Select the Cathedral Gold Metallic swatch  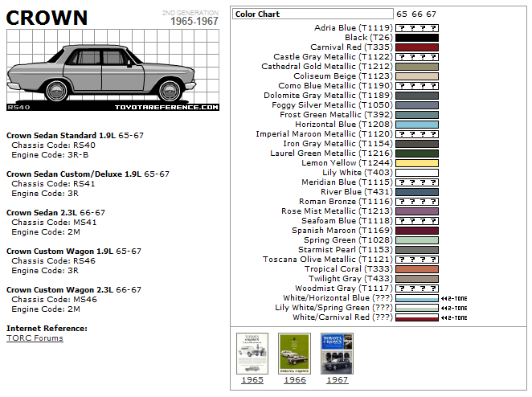417,67
